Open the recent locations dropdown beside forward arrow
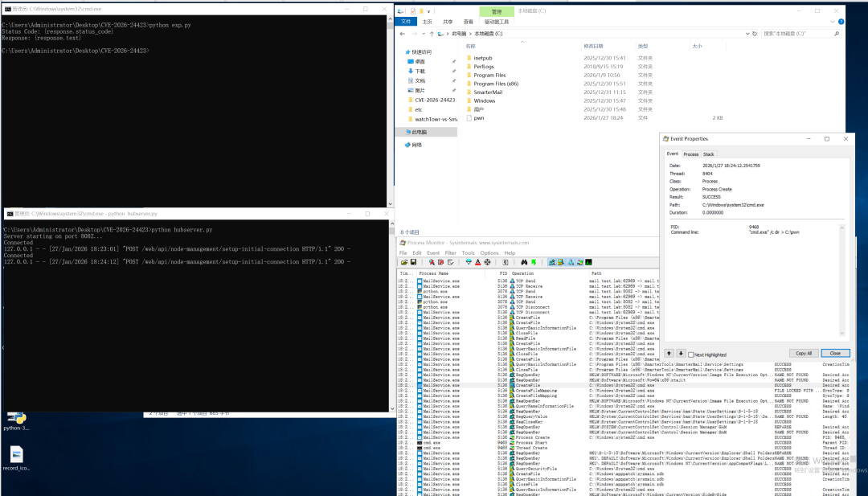The width and height of the screenshot is (868, 496). 424,34
